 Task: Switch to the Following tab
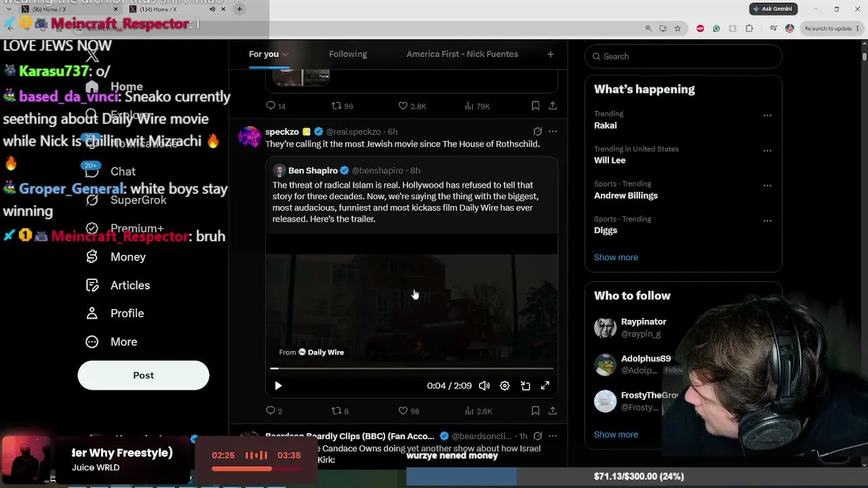tap(348, 54)
